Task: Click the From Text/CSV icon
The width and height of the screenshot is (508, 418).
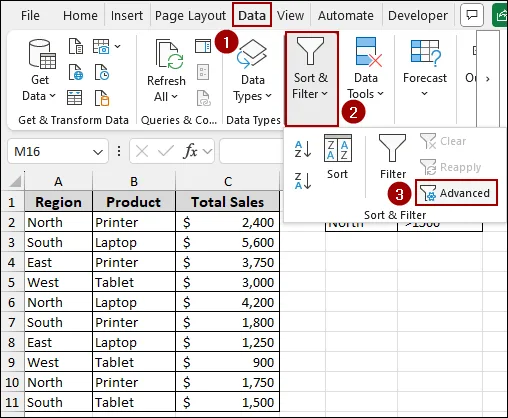Action: click(76, 46)
